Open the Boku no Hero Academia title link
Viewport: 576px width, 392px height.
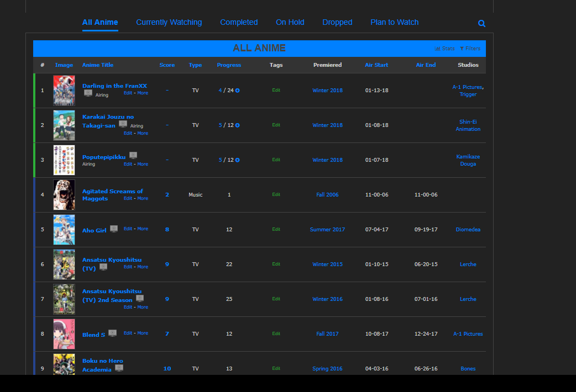102,365
